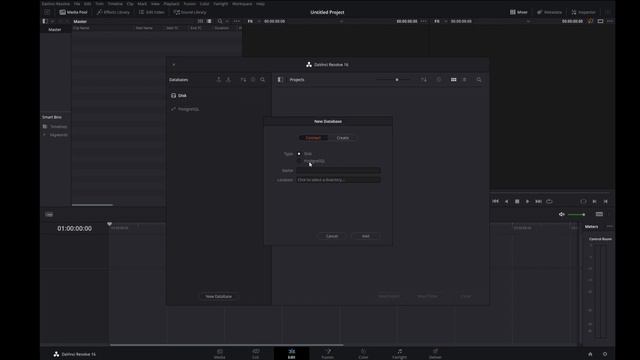Click the backup database icon
Screen dimensions: 640x360
coord(219,80)
